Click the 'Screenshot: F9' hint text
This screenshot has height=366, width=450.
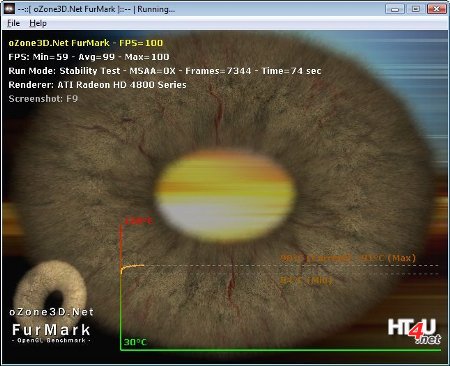click(x=43, y=99)
